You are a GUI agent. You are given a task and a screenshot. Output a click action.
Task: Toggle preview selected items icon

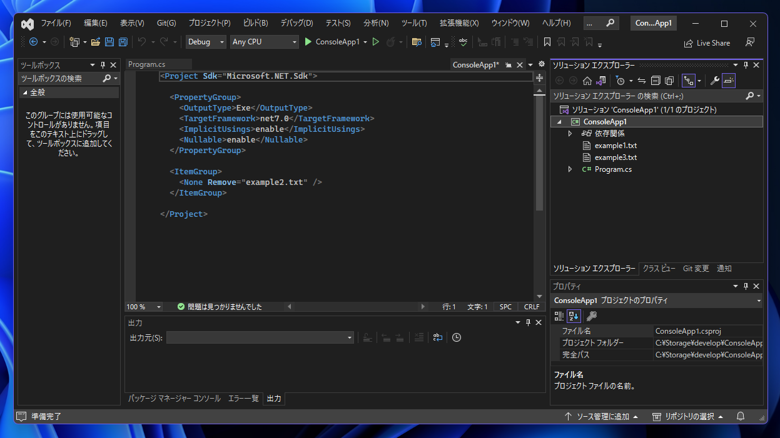[x=729, y=81]
